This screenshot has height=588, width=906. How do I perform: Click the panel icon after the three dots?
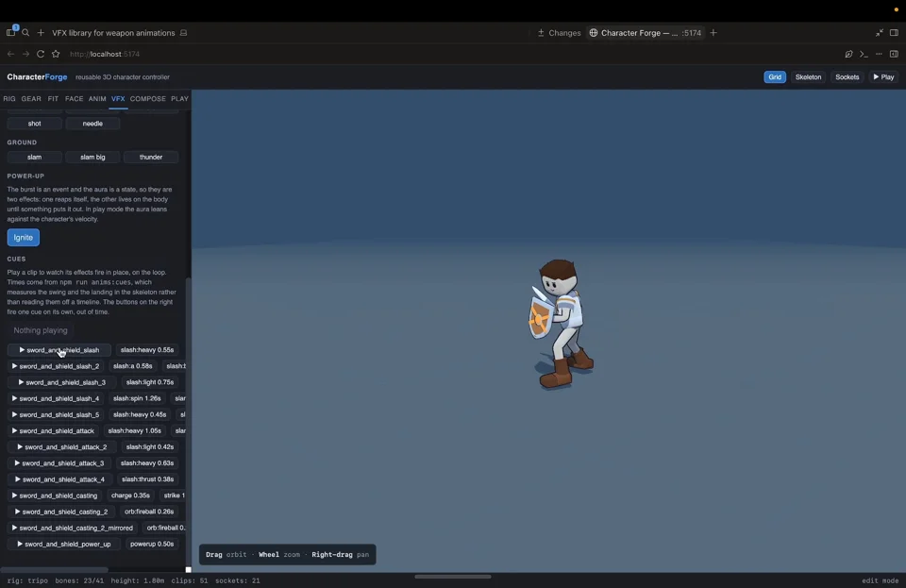pos(894,54)
